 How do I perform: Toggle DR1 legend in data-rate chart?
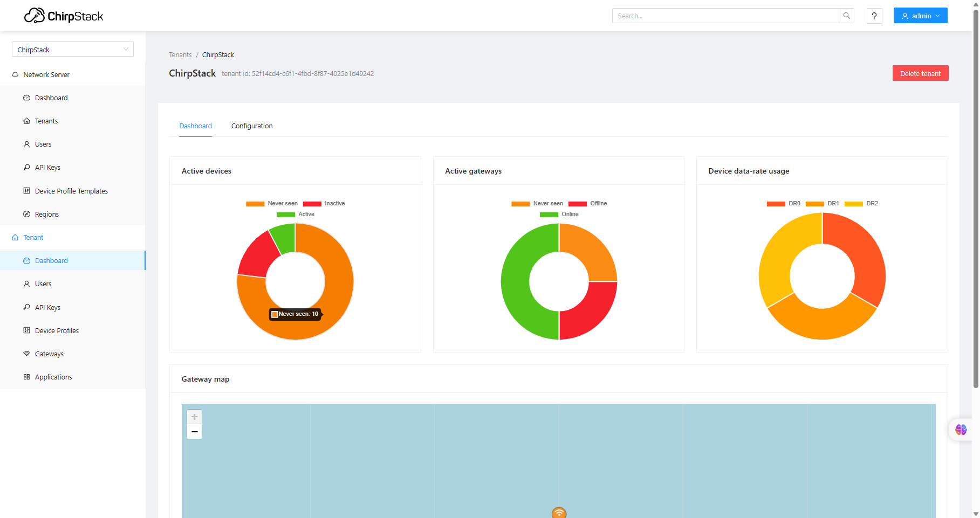(823, 204)
